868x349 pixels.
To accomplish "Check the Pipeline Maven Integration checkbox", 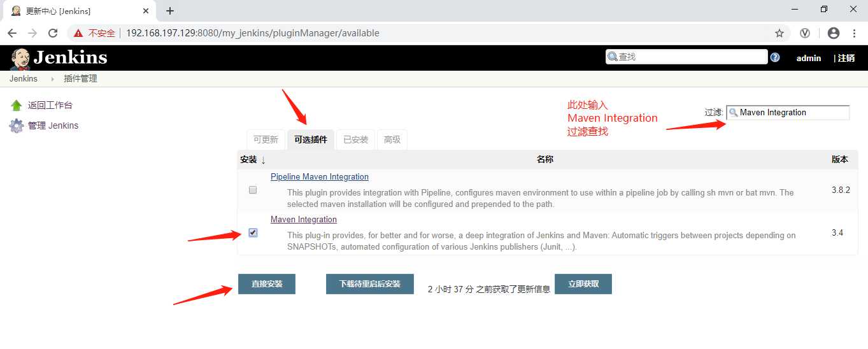I will [253, 190].
